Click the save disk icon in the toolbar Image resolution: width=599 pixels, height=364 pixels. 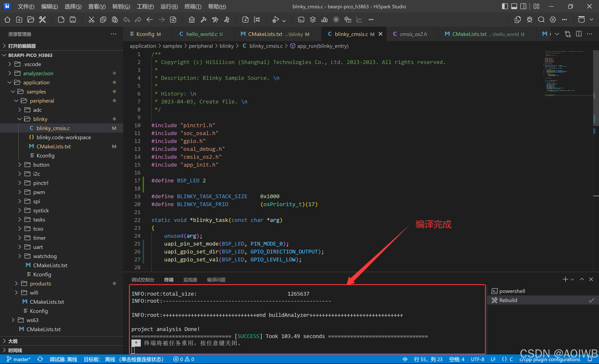pyautogui.click(x=73, y=20)
